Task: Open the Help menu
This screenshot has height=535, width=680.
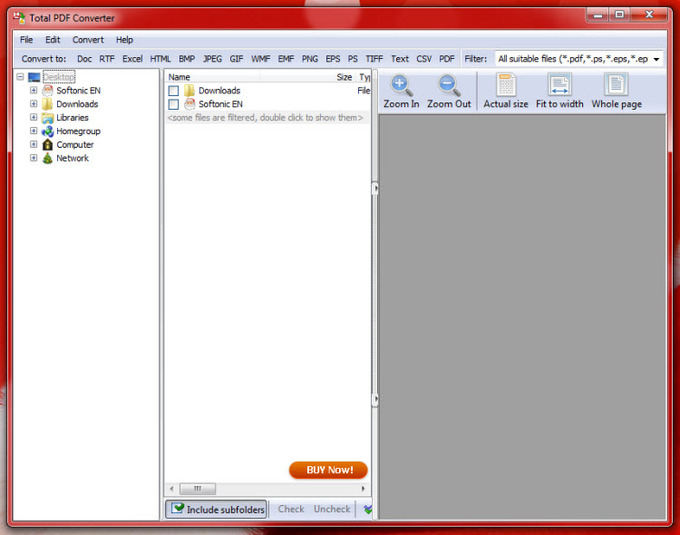Action: (x=124, y=39)
